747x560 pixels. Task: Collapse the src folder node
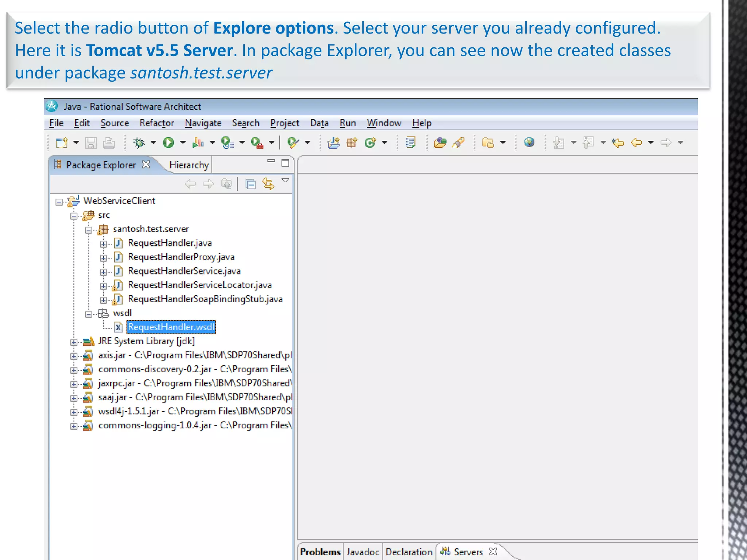tap(74, 216)
